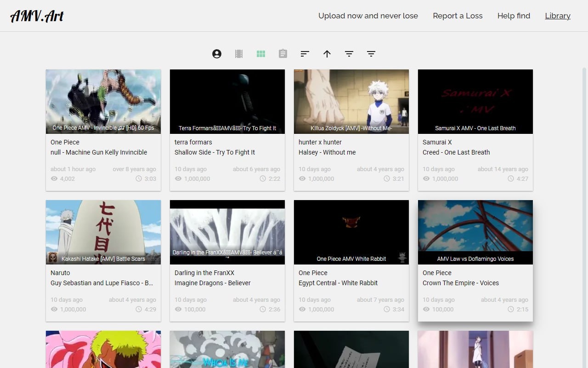Viewport: 588px width, 368px height.
Task: Open the Terra Formars Try To Fight It thumbnail
Action: coord(227,102)
